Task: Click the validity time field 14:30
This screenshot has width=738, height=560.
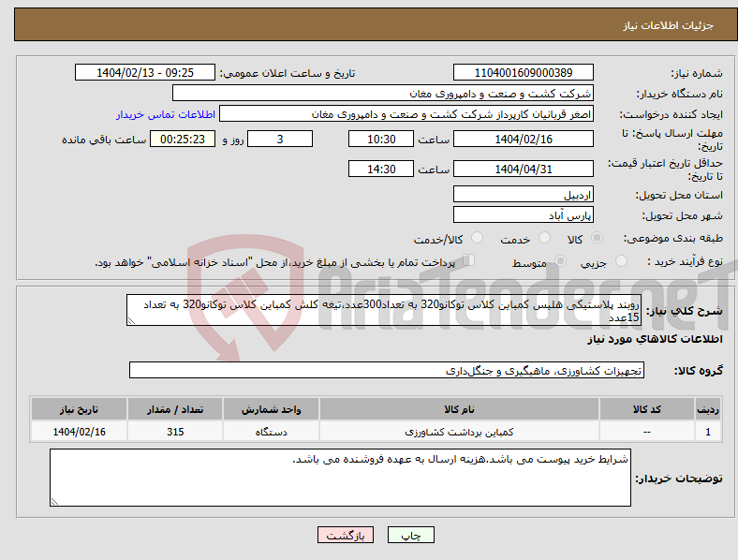Action: click(x=381, y=169)
